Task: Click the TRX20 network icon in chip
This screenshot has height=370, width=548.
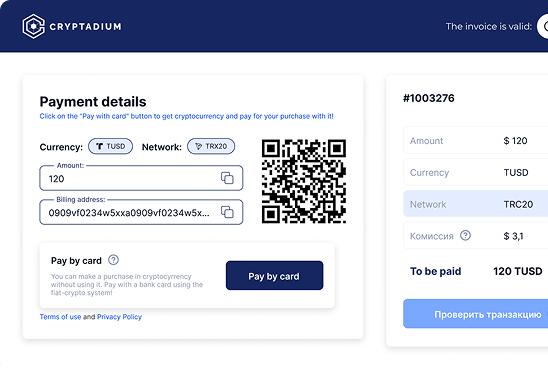Action: 199,146
